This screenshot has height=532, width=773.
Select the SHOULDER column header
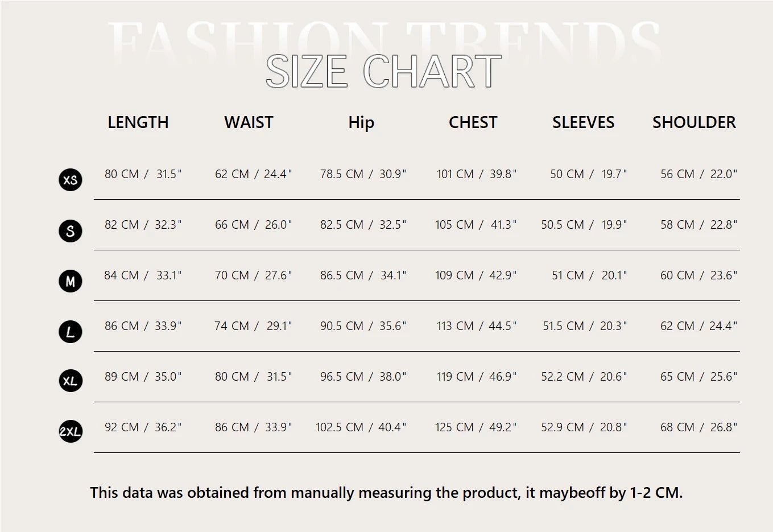coord(694,122)
